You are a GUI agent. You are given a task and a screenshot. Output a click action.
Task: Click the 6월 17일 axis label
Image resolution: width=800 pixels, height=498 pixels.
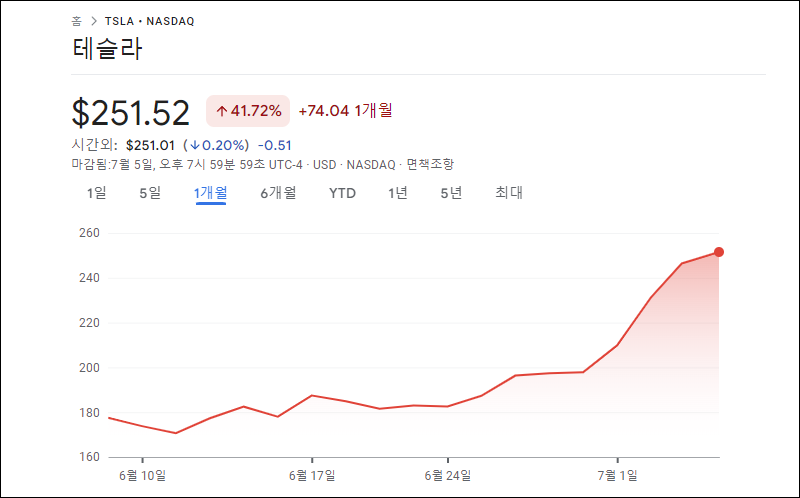point(312,476)
